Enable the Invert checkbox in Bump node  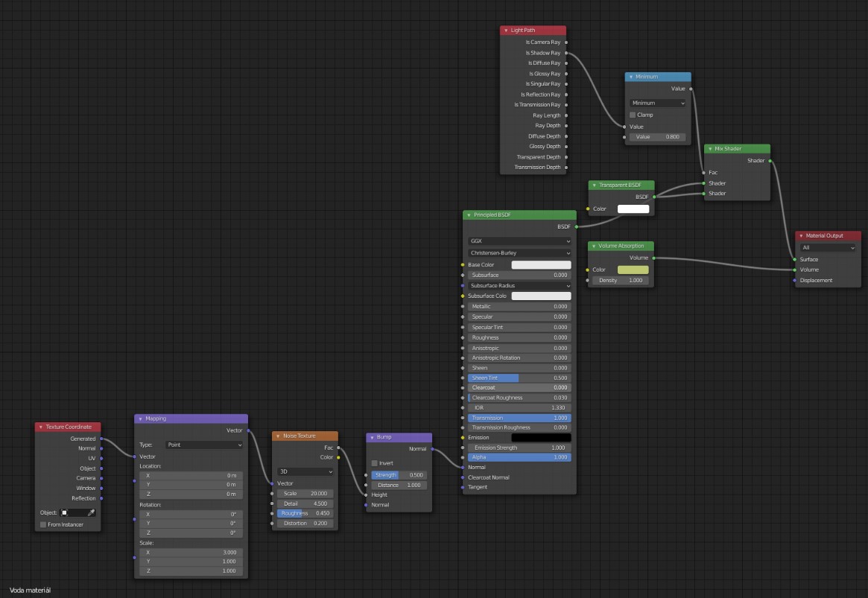[x=375, y=463]
